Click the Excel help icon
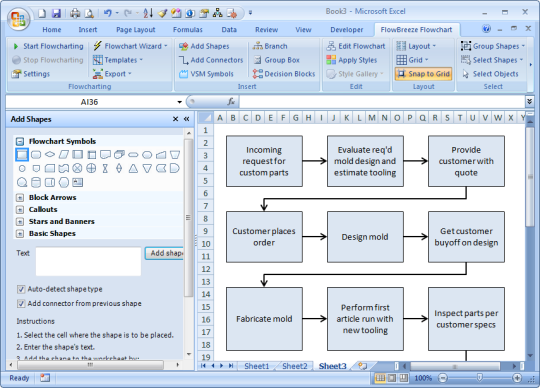The height and width of the screenshot is (388, 540). click(486, 29)
